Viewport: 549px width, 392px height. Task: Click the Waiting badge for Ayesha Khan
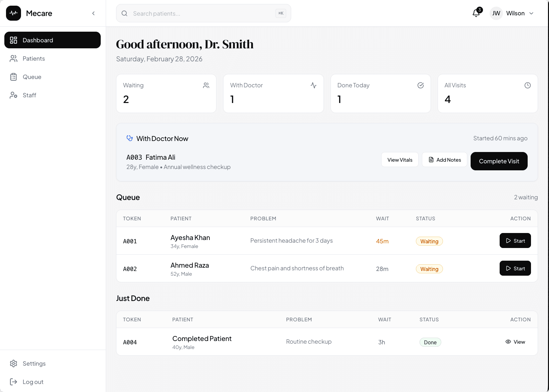[x=429, y=241]
